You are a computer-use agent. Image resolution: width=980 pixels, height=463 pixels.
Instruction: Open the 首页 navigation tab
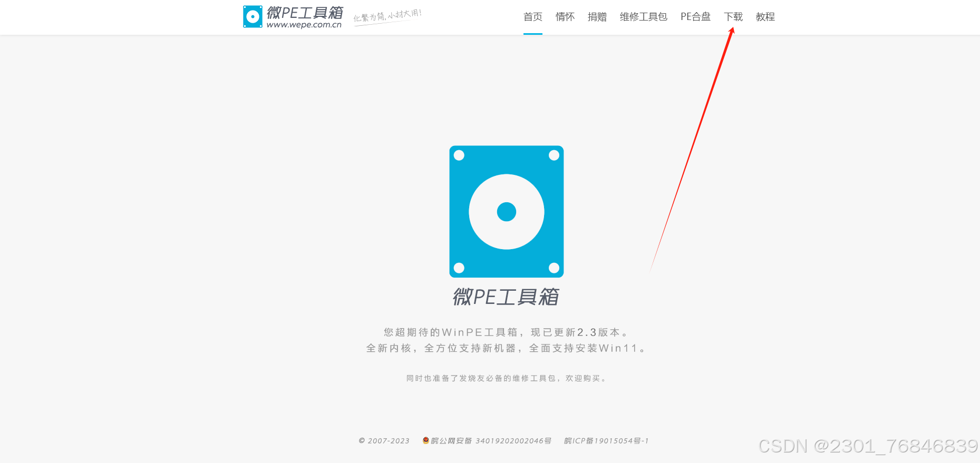(x=533, y=17)
